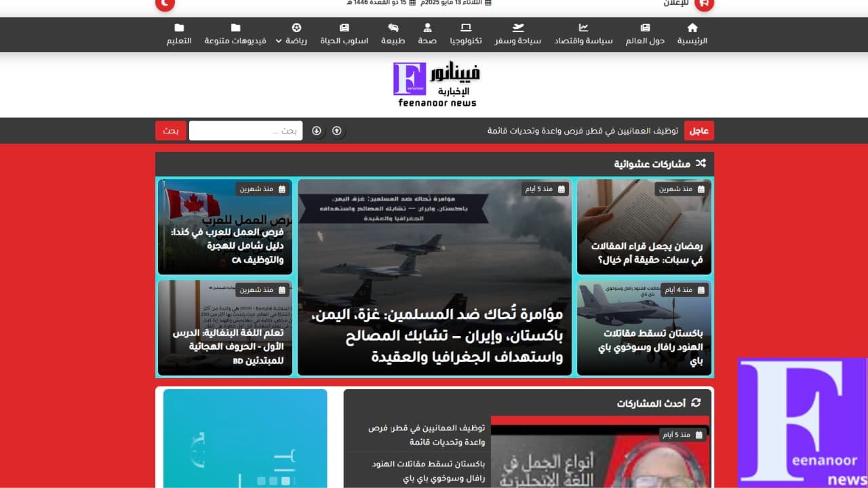Click the refresh icon beside أحدث المشاركات
The width and height of the screenshot is (868, 488).
point(695,403)
